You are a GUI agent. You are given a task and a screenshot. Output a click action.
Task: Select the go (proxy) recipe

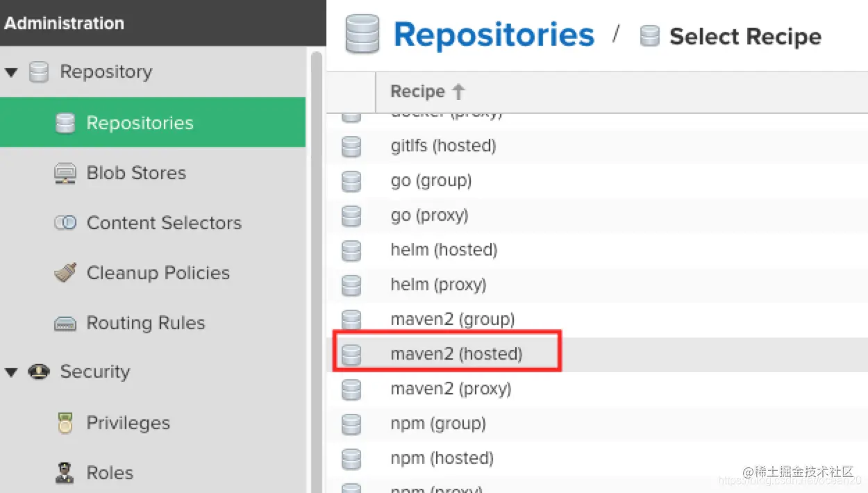click(429, 215)
